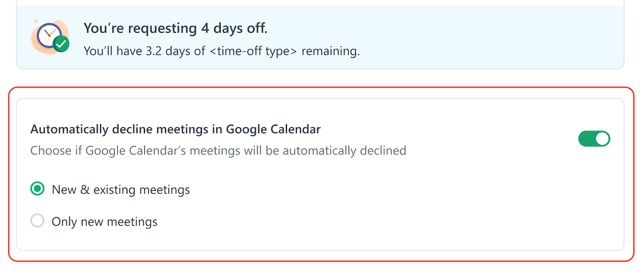Click the "You'll have 3.2 days" remaining message
Screen dimensions: 644x276
pos(141,51)
